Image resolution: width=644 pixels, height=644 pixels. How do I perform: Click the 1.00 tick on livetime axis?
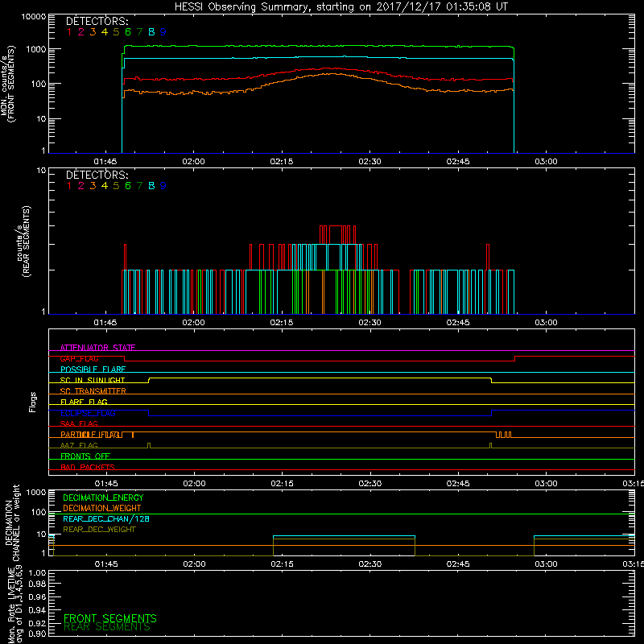tap(37, 573)
